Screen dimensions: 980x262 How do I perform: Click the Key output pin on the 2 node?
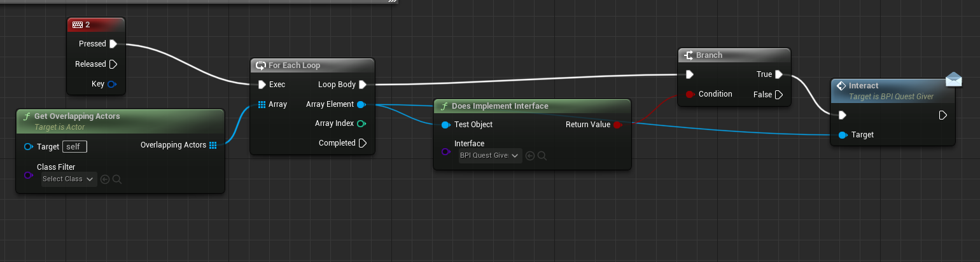[x=112, y=84]
